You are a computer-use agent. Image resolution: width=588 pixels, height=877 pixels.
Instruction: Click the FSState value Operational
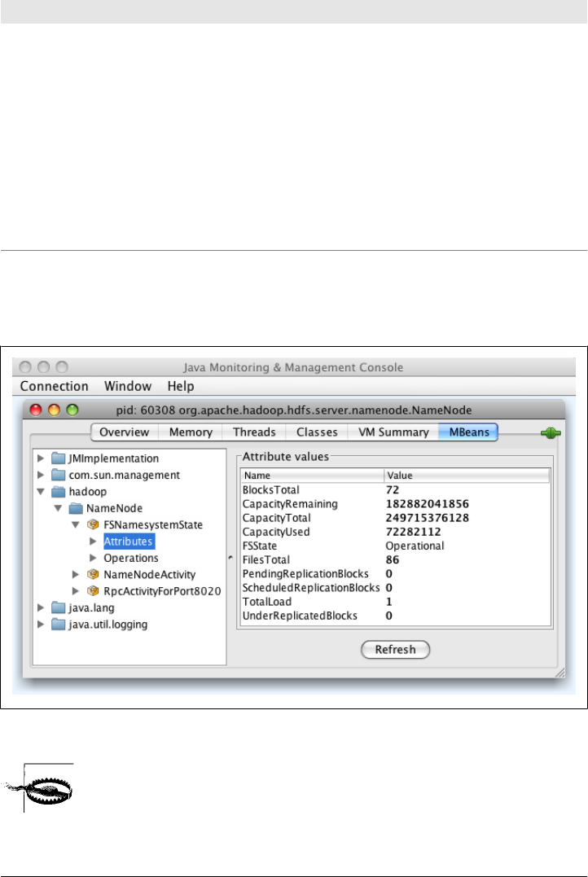415,546
